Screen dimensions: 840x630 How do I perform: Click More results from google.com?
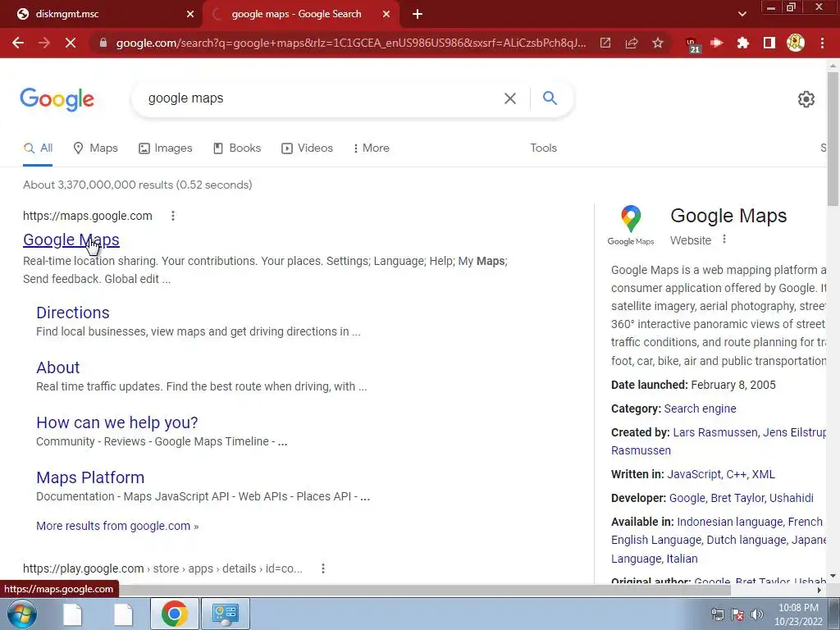(117, 526)
